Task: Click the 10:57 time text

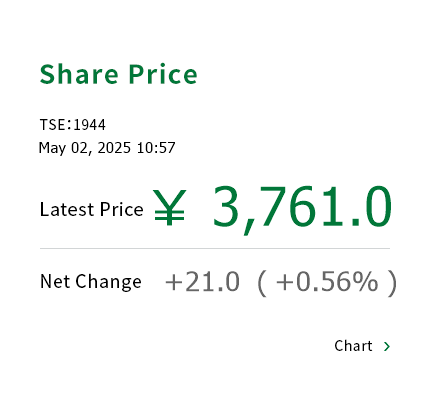Action: click(156, 148)
